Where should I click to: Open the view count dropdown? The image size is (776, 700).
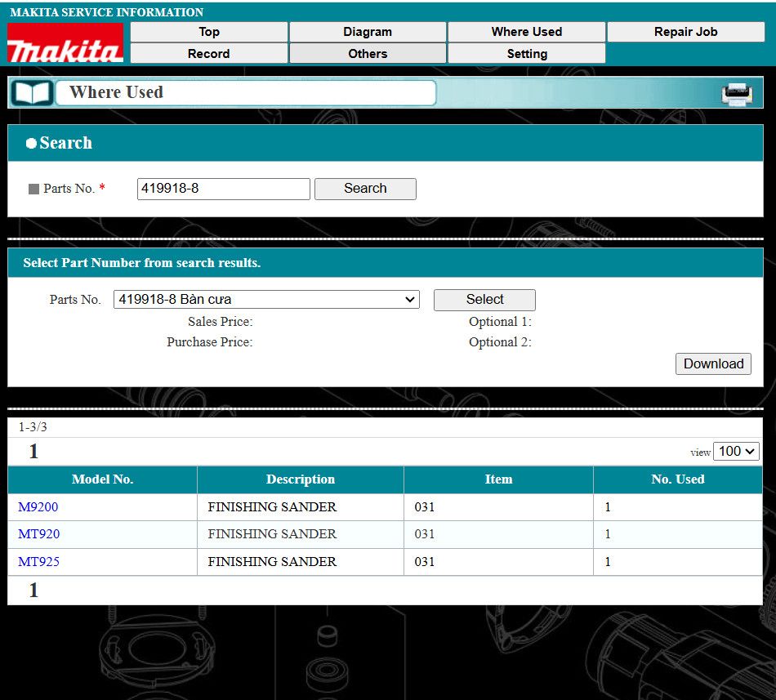click(x=736, y=451)
